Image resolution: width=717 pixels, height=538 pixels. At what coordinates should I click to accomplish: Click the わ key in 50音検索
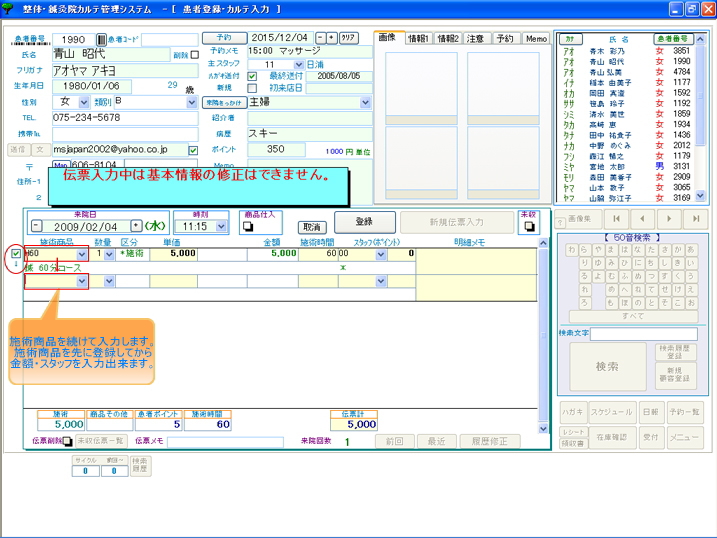(571, 250)
